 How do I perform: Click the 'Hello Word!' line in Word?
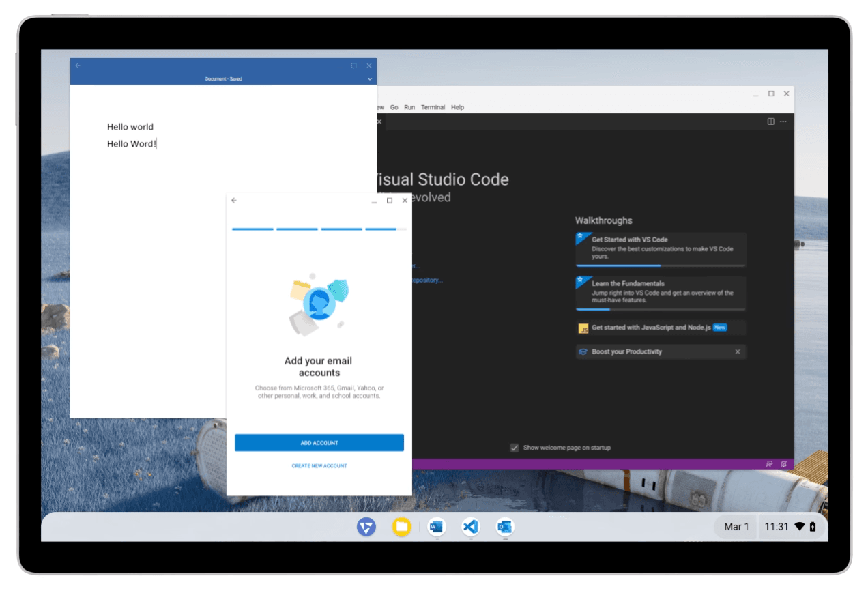pyautogui.click(x=132, y=144)
